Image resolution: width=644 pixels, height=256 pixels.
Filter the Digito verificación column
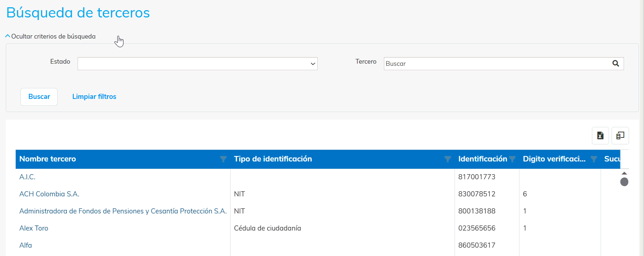pos(594,159)
